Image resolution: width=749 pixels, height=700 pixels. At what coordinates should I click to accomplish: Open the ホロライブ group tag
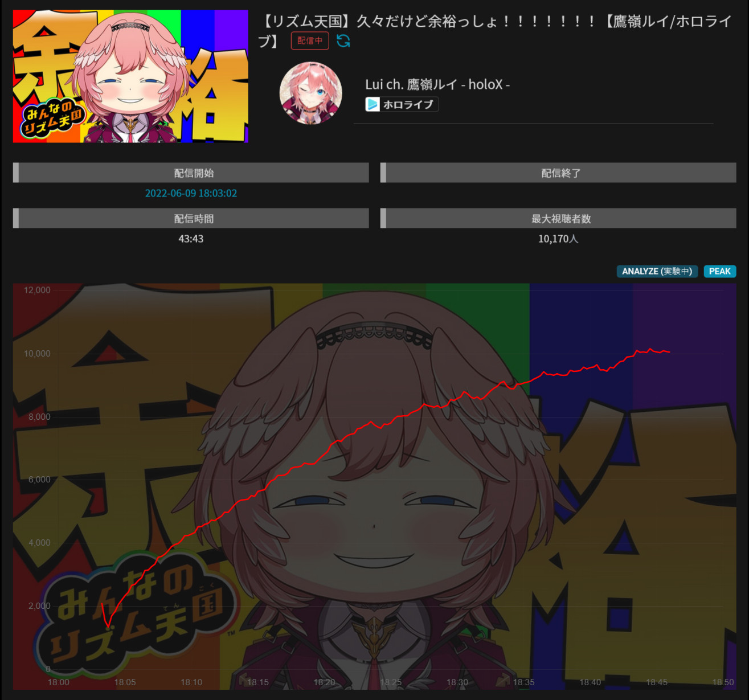pos(402,104)
